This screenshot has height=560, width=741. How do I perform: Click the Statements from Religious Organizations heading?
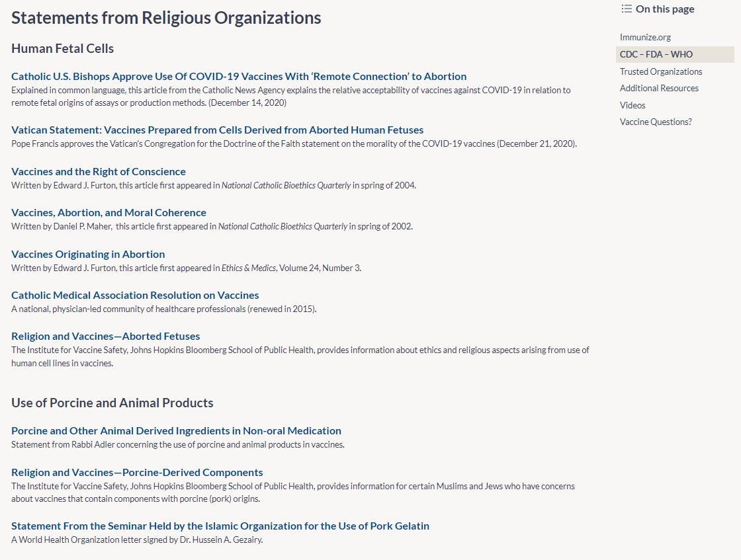[166, 18]
